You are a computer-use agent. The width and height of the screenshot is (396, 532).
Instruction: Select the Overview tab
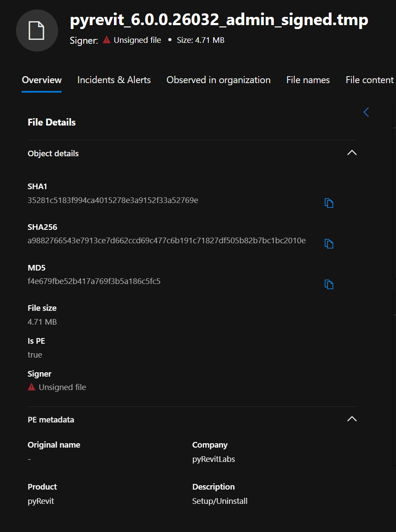[x=42, y=80]
